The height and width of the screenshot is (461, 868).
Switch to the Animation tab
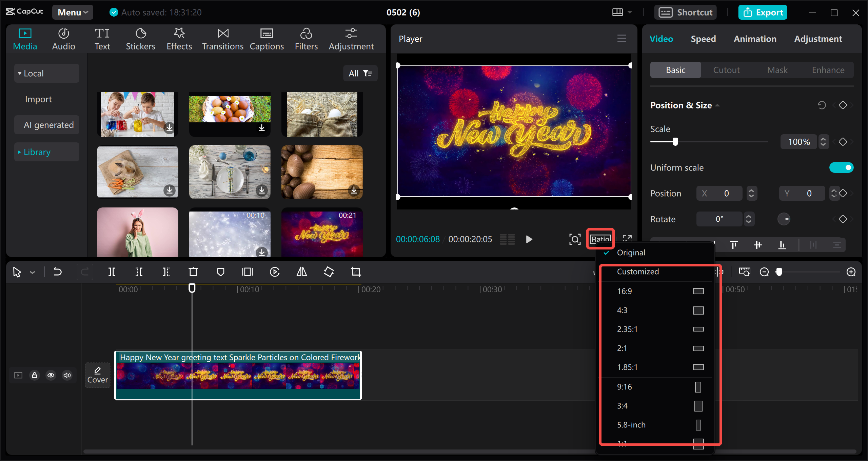(755, 39)
